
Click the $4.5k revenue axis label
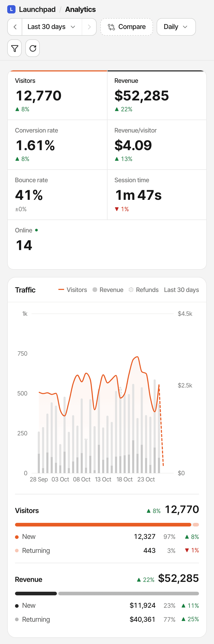(185, 314)
